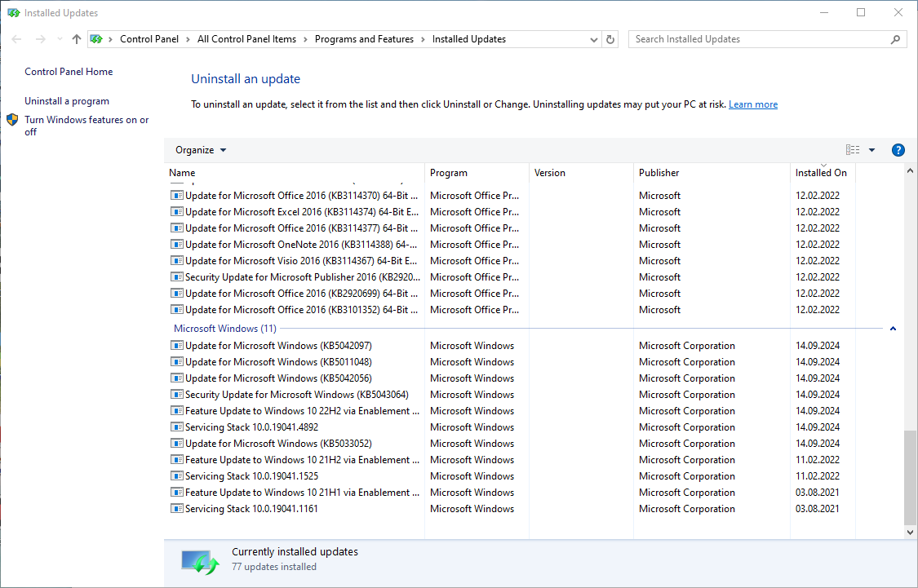The width and height of the screenshot is (918, 588).
Task: Click Microsoft Office Pr... program for KB3114370
Action: tap(474, 196)
